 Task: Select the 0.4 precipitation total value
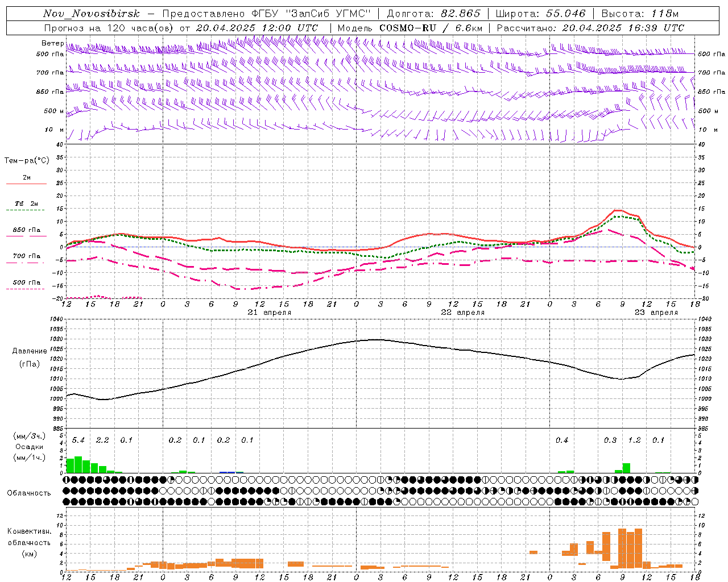[562, 440]
